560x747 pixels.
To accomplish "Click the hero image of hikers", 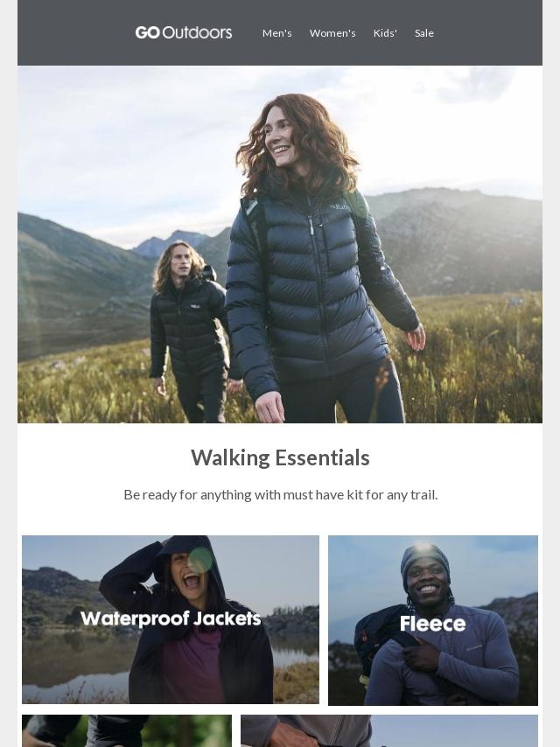I will tap(280, 244).
